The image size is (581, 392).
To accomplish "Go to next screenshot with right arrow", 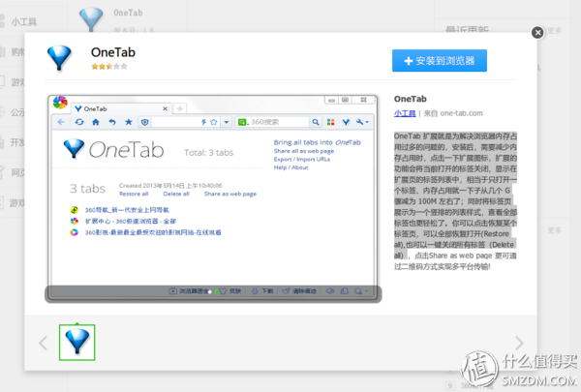I will click(x=519, y=343).
